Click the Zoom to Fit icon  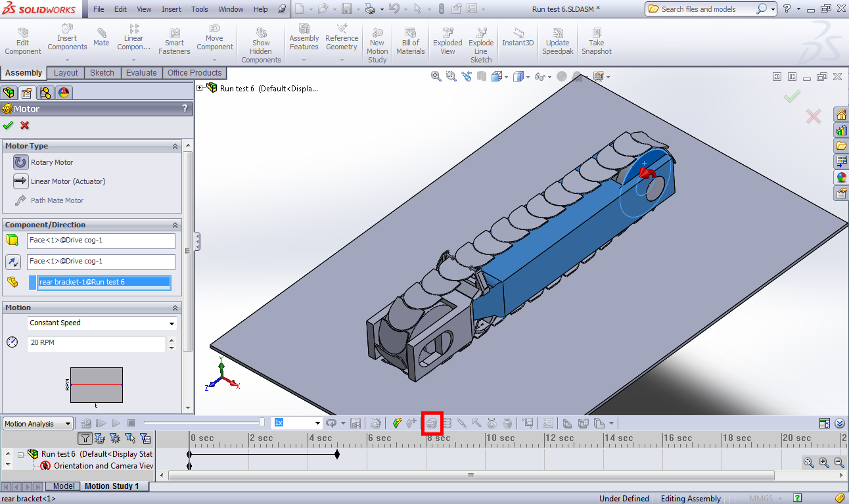click(x=436, y=76)
